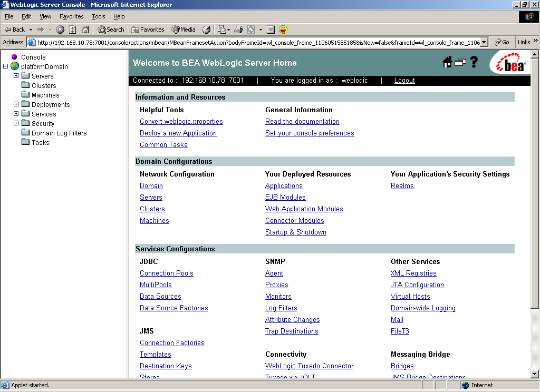
Task: Open Deploy a new Application link
Action: [x=178, y=133]
